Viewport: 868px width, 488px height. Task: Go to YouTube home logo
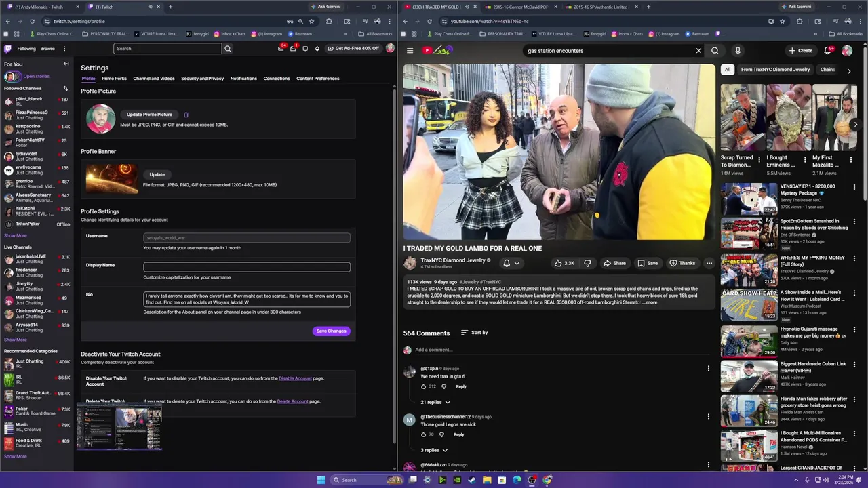[436, 50]
